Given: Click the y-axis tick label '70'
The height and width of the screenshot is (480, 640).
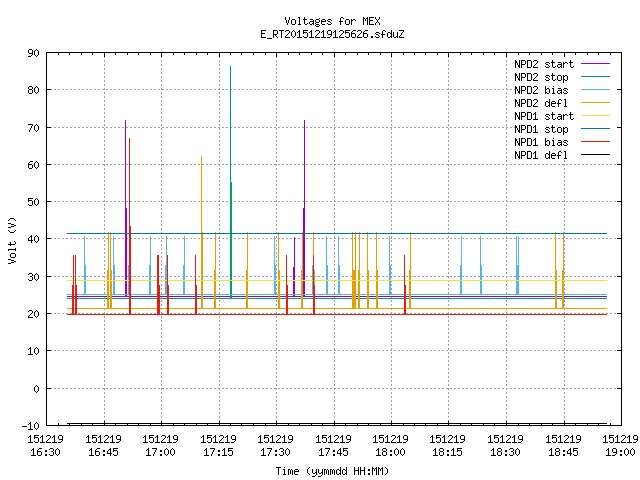Looking at the screenshot, I should [x=33, y=128].
